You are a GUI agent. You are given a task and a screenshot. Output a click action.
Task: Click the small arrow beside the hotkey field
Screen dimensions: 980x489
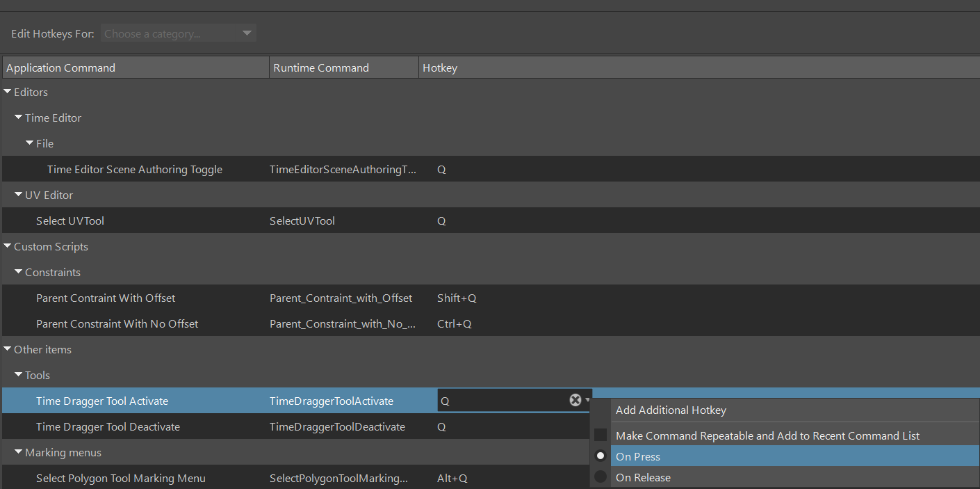(x=588, y=401)
